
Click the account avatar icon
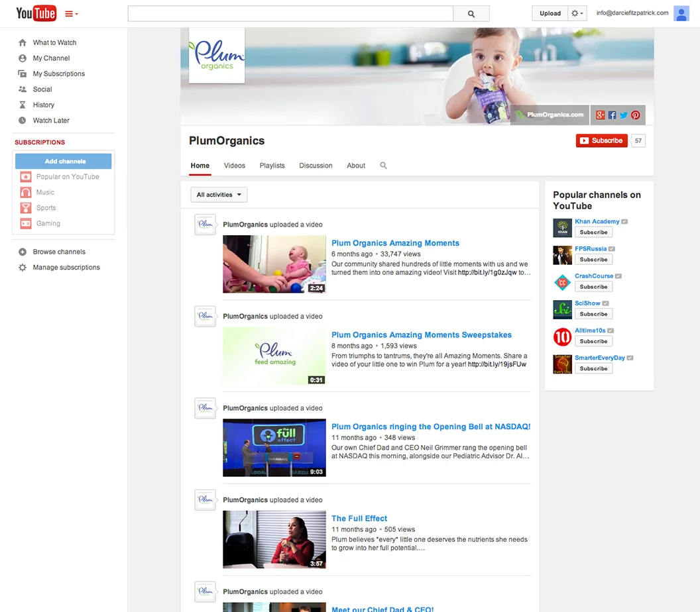point(681,13)
